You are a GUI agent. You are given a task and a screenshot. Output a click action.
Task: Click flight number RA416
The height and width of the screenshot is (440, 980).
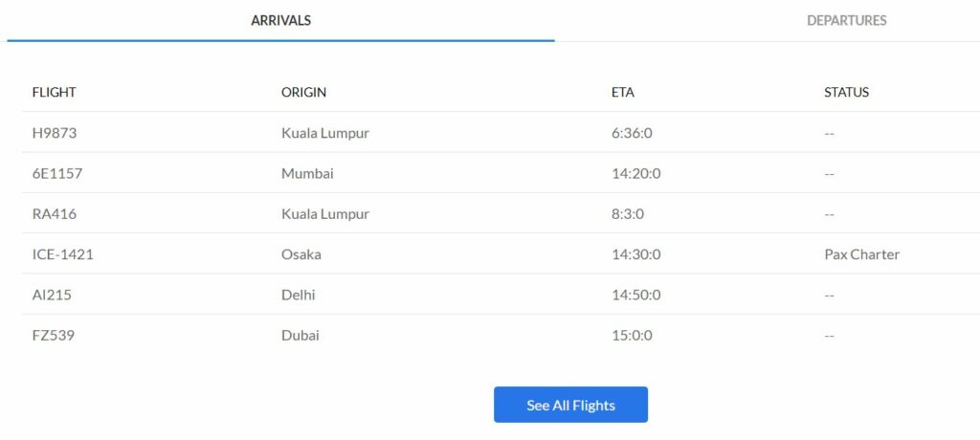click(x=55, y=213)
